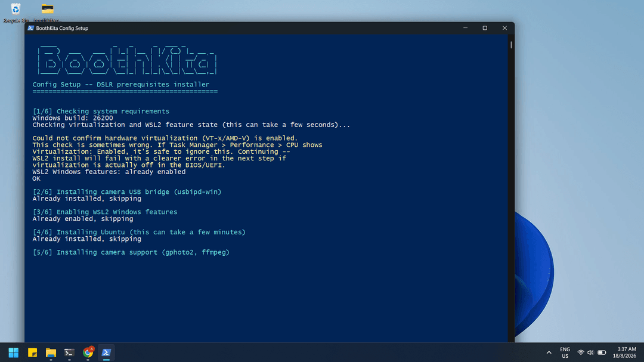Open File Explorer from the taskbar
The height and width of the screenshot is (362, 644).
click(51, 352)
